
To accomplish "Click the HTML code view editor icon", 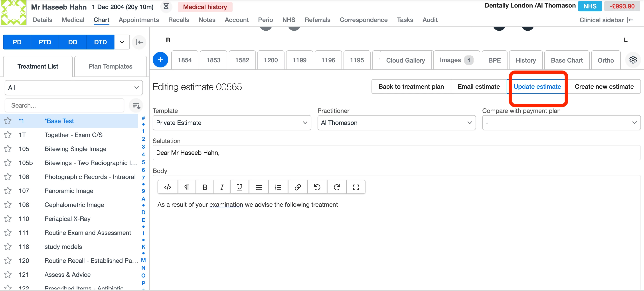I will (168, 187).
